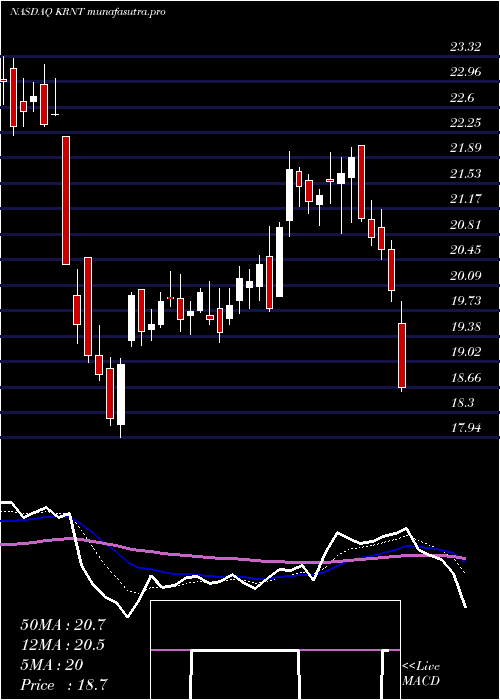The height and width of the screenshot is (700, 500).
Task: Click the tall red gap-down candle below 22.25
Action: click(x=66, y=200)
